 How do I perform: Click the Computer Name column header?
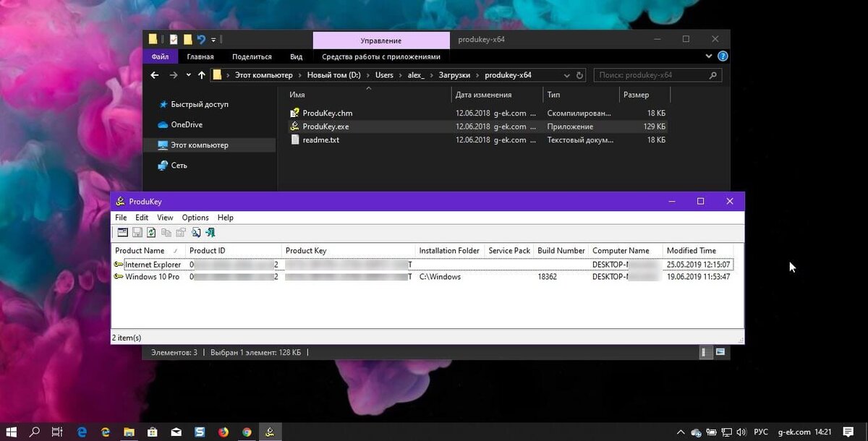pyautogui.click(x=626, y=251)
